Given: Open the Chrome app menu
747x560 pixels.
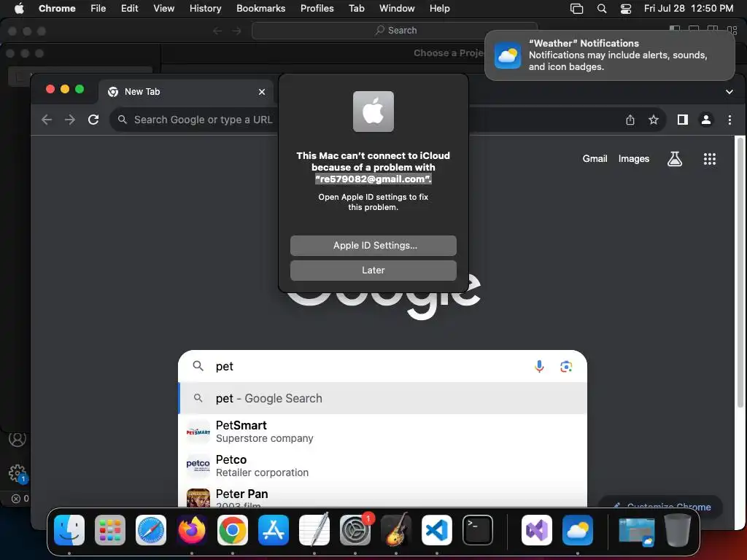Looking at the screenshot, I should tap(57, 9).
